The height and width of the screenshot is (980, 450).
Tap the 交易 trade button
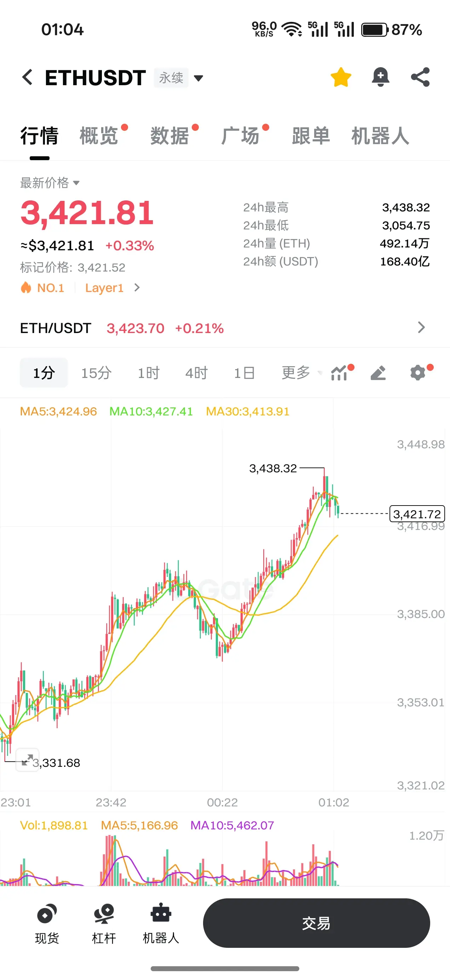click(x=316, y=923)
